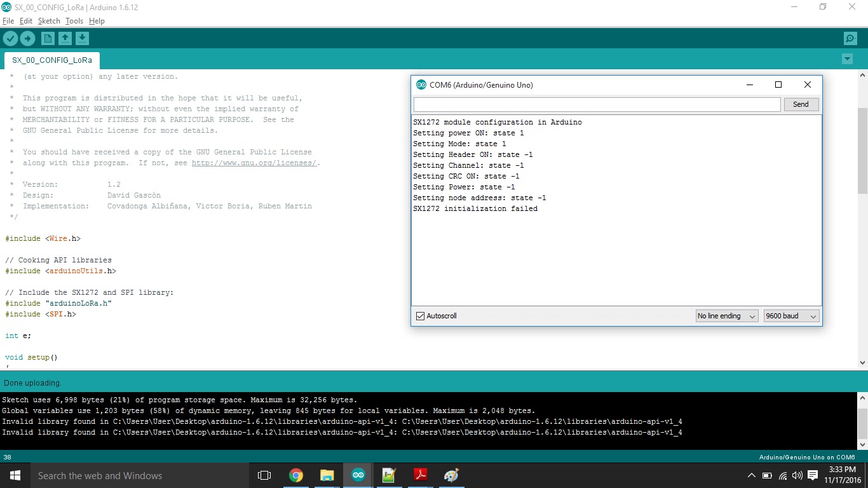This screenshot has width=868, height=488.
Task: Open Adobe Reader from the taskbar
Action: 420,475
